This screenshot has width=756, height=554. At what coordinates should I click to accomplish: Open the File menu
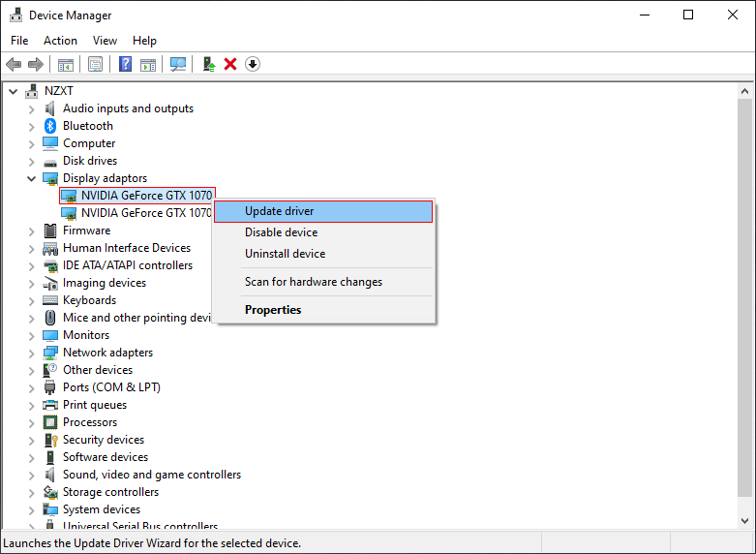pyautogui.click(x=19, y=41)
